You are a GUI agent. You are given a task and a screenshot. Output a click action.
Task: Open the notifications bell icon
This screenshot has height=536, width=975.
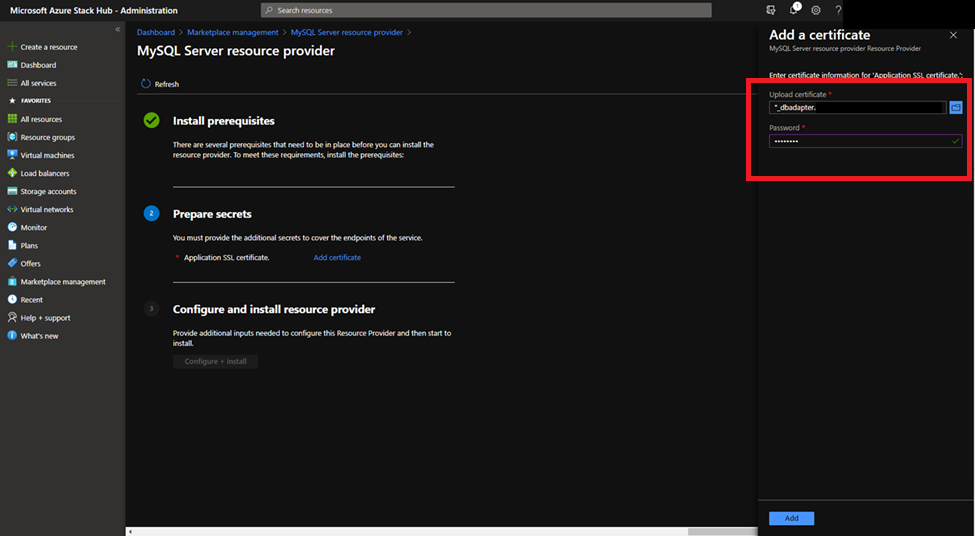[794, 10]
